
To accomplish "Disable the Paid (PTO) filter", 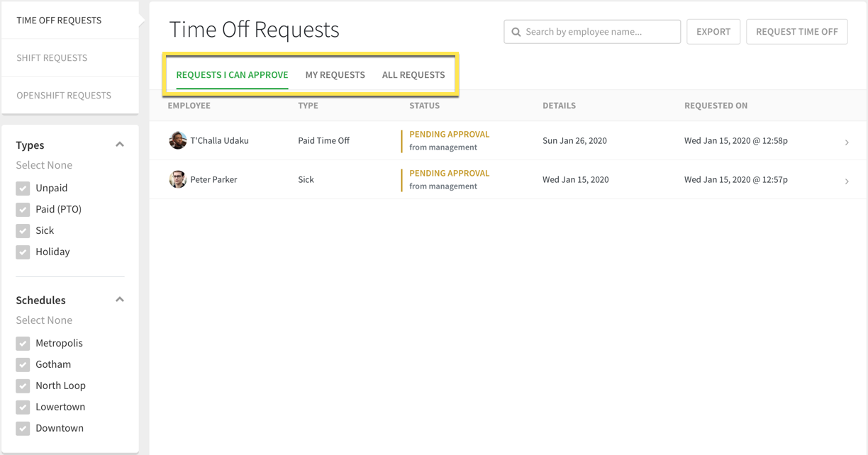I will pos(22,208).
